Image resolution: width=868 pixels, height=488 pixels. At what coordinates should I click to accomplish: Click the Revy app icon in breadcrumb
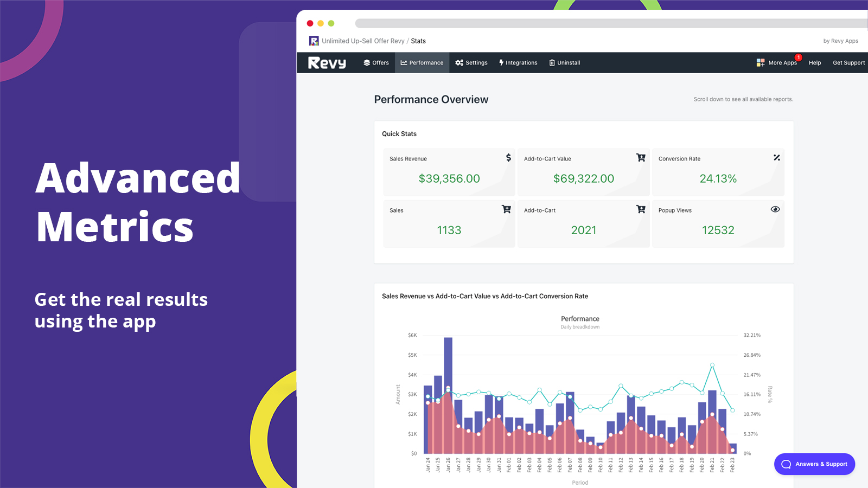point(314,41)
